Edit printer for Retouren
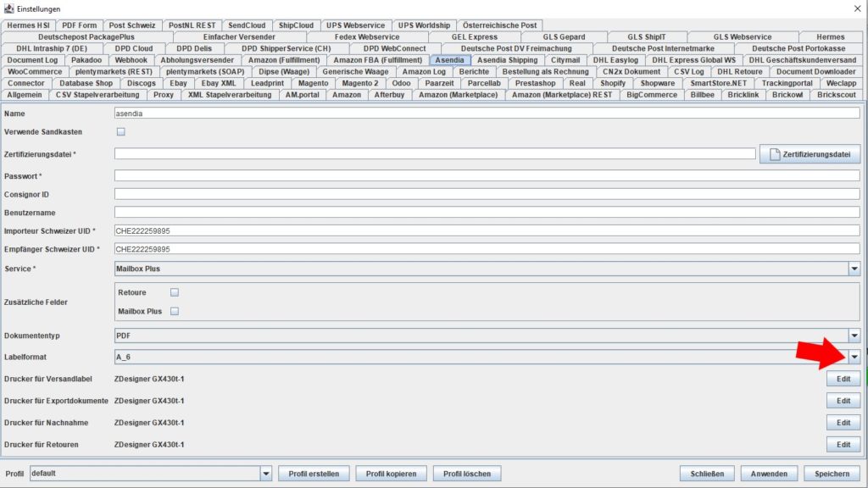This screenshot has height=488, width=868. coord(843,444)
